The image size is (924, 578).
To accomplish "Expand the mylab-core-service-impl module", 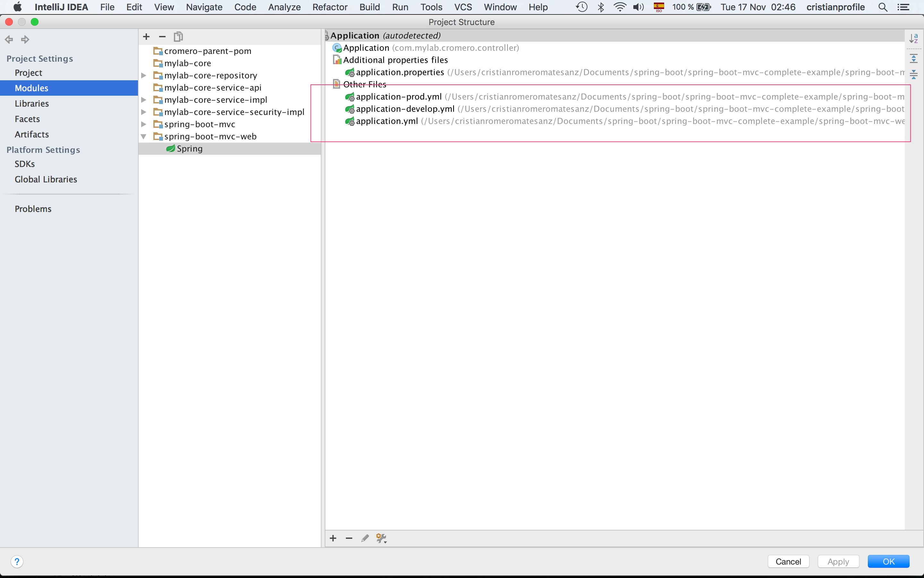I will [x=143, y=100].
